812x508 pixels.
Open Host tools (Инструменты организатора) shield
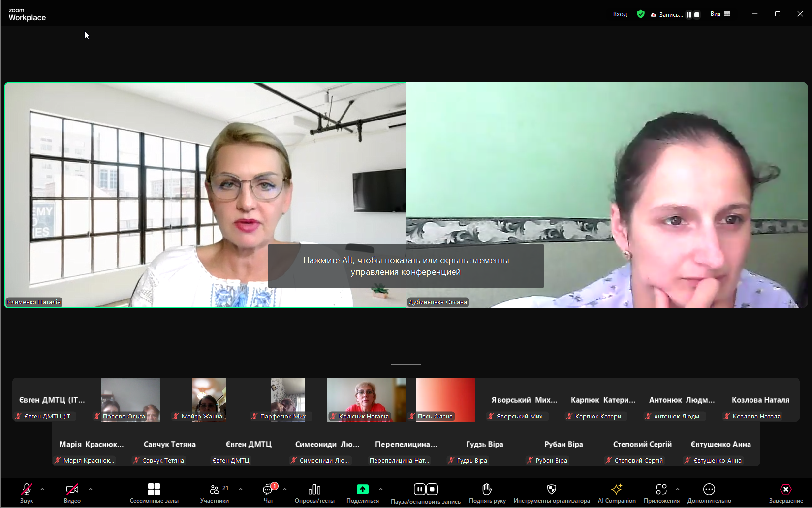point(551,489)
